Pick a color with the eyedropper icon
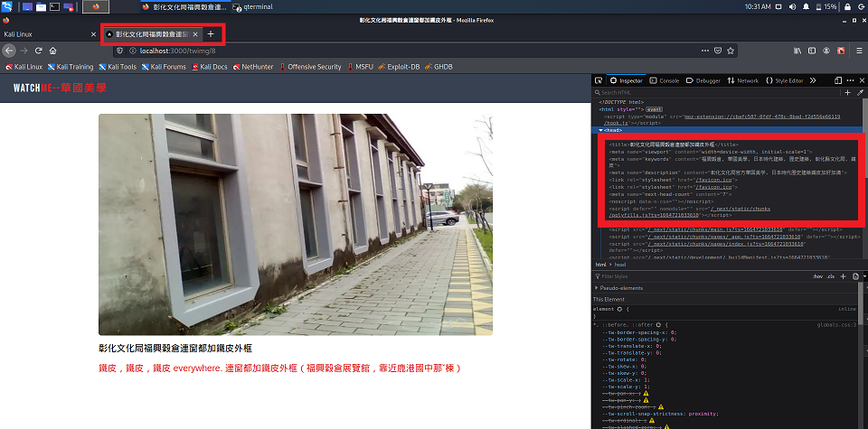868x429 pixels. point(860,93)
